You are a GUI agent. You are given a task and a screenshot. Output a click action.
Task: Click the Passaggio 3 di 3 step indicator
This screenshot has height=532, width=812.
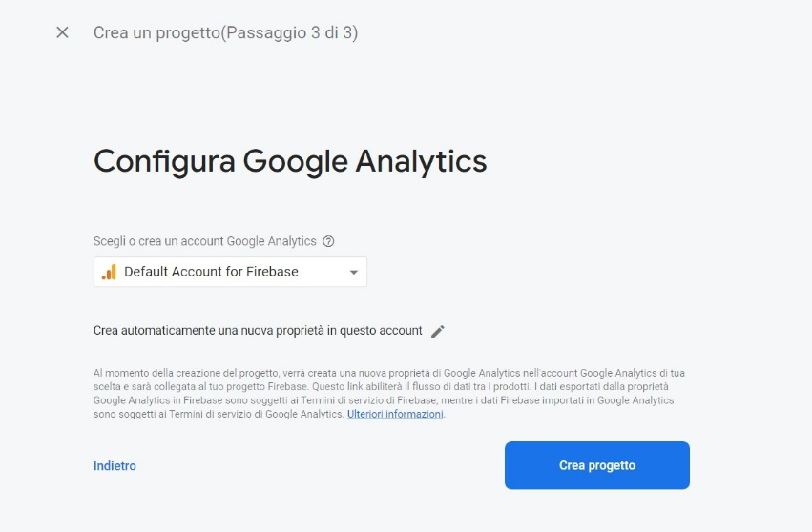point(289,32)
